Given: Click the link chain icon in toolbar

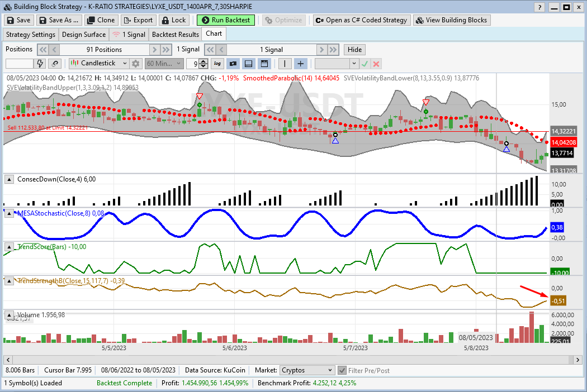Looking at the screenshot, I should 55,64.
